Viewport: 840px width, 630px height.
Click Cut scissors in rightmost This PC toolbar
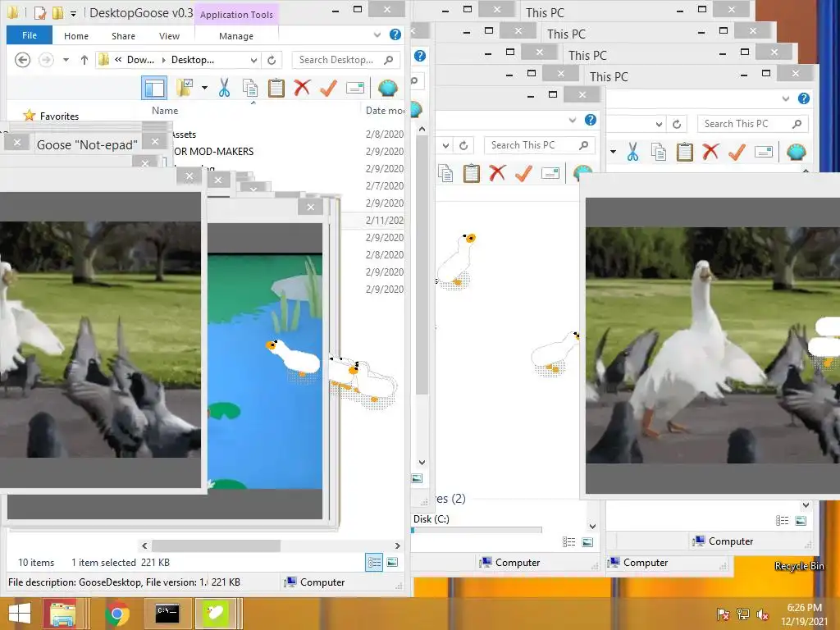[632, 152]
